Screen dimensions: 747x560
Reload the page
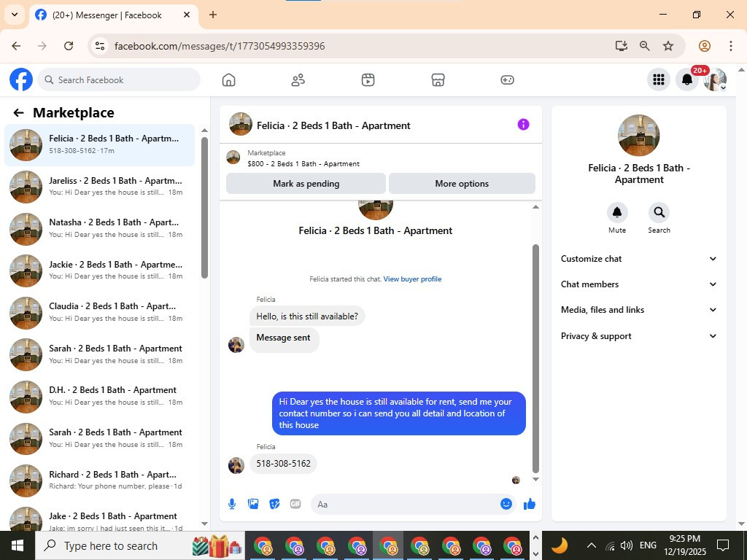69,46
